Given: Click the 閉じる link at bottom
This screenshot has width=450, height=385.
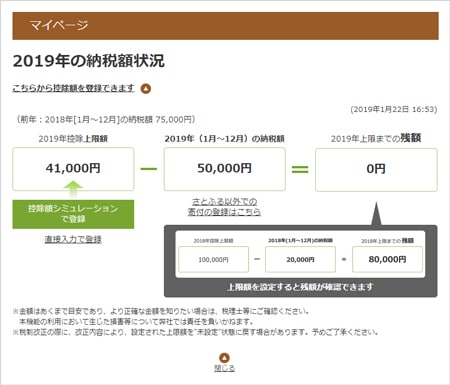Looking at the screenshot, I should 224,368.
